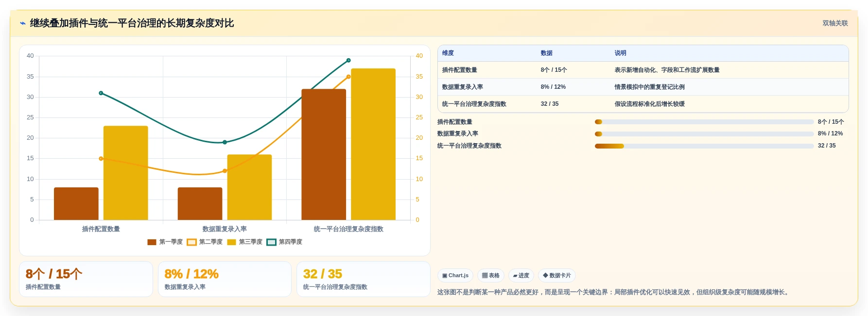Click the orange line point above 统一平台治理复杂度指数
This screenshot has height=316, width=868.
click(348, 77)
